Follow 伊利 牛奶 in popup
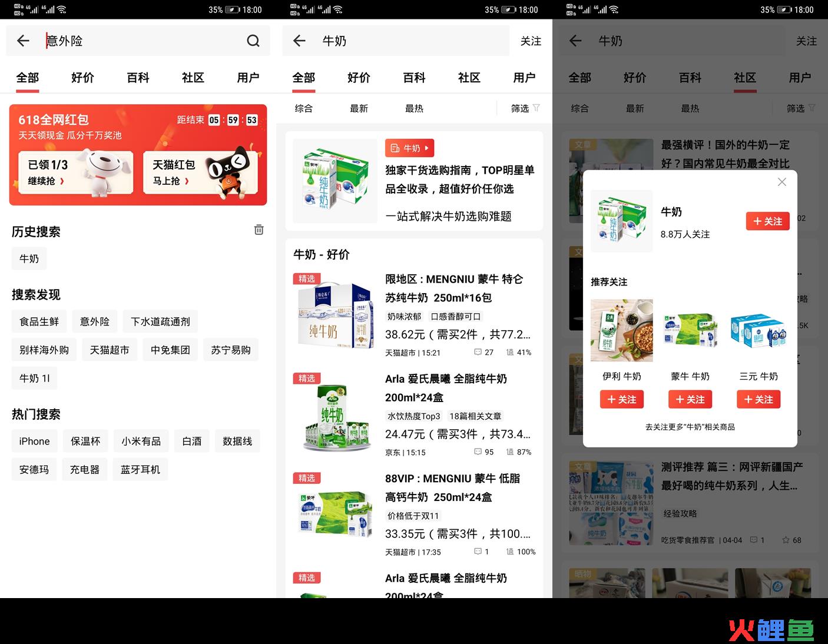Screen dimensions: 828x644 pos(622,399)
